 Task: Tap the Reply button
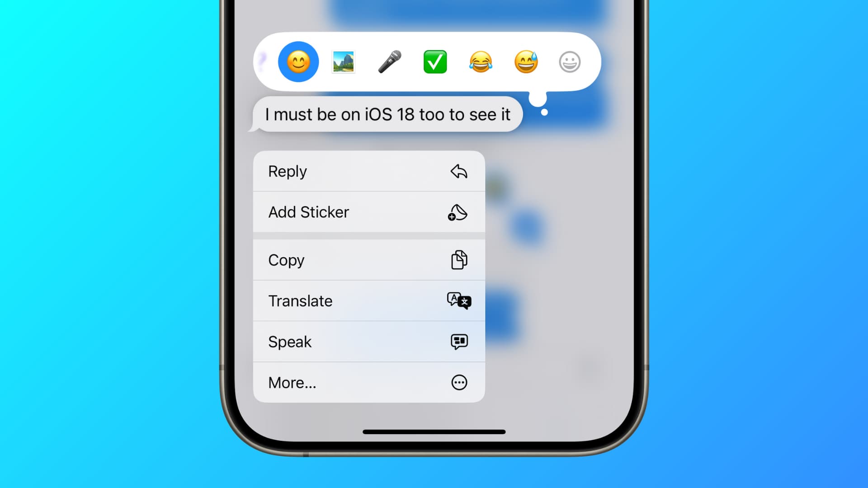click(368, 172)
